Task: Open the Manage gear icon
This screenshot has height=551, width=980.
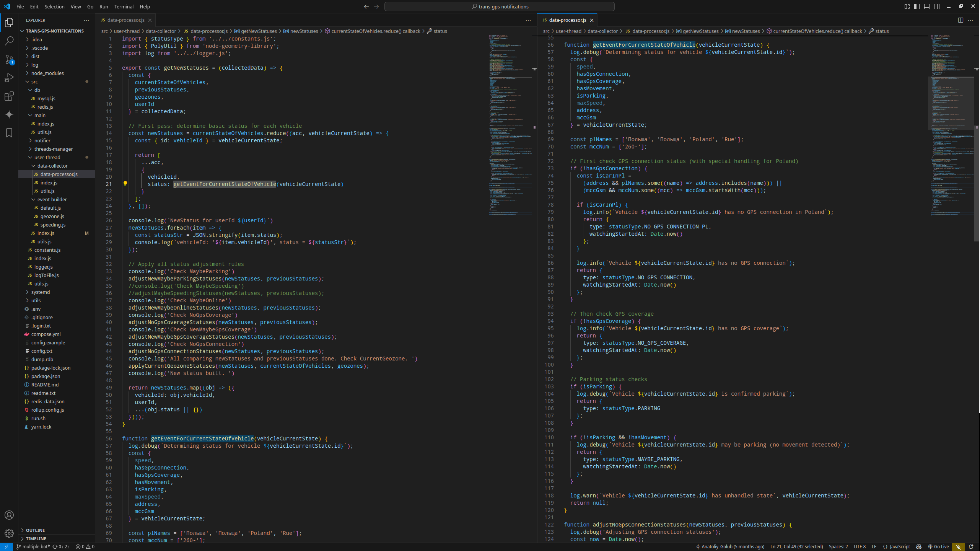Action: [9, 533]
